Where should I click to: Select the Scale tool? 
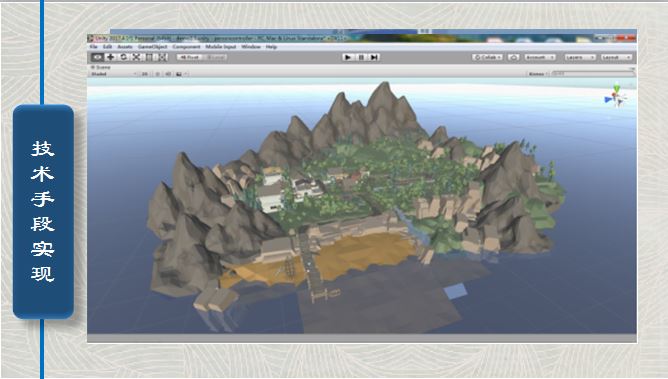point(137,57)
